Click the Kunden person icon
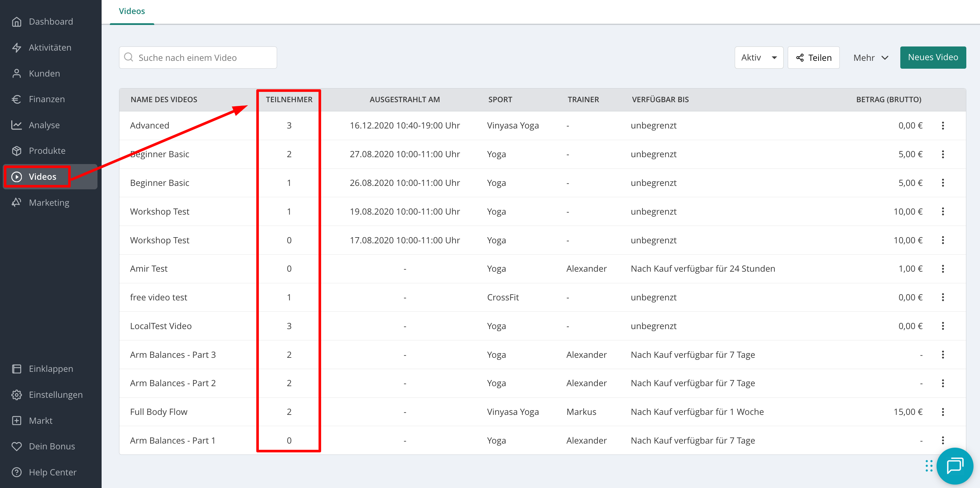980x488 pixels. pyautogui.click(x=16, y=73)
